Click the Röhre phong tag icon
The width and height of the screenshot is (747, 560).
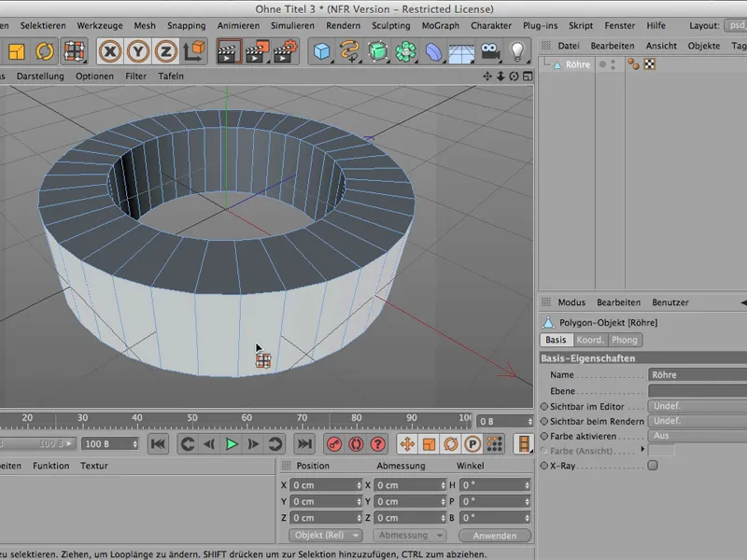[633, 64]
